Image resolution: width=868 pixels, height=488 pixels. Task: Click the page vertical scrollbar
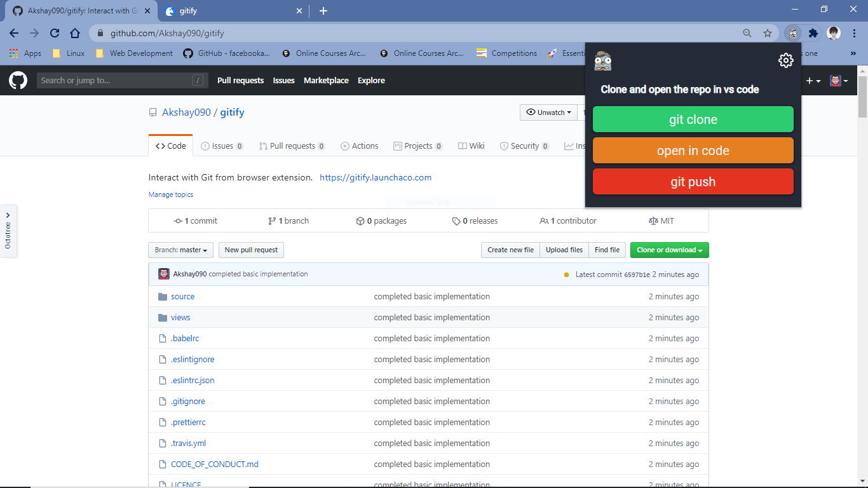[862, 97]
